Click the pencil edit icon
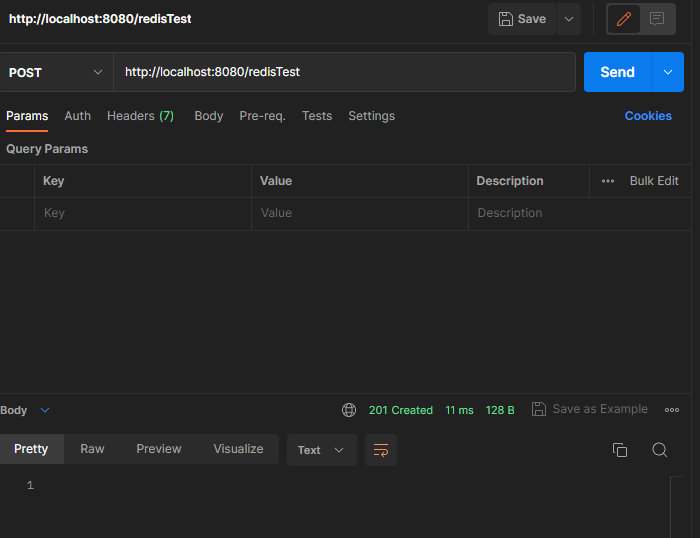The height and width of the screenshot is (538, 700). coord(624,19)
